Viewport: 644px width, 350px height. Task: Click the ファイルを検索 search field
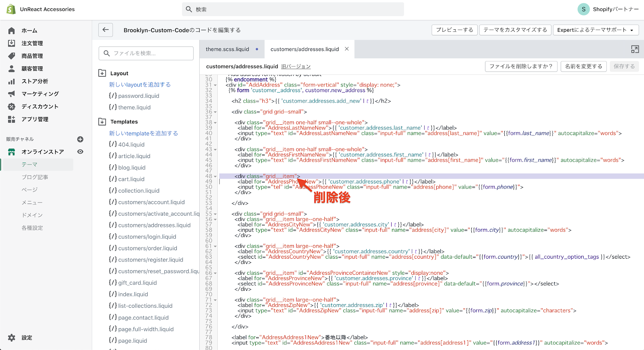tap(146, 53)
